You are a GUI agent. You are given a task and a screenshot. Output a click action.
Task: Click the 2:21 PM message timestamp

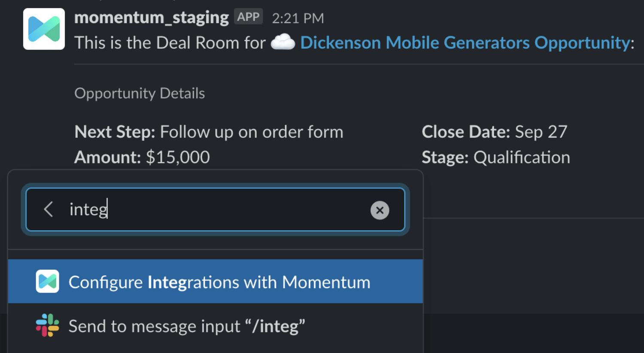click(x=298, y=18)
